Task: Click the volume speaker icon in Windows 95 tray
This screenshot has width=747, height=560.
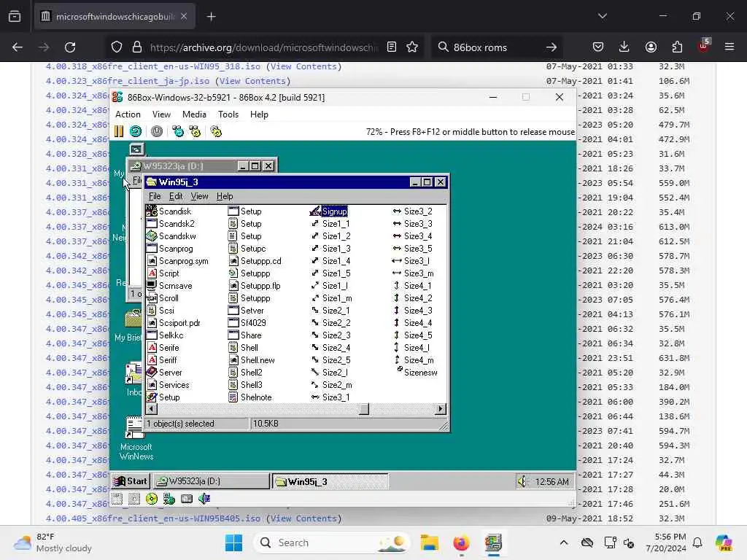Action: click(x=522, y=481)
